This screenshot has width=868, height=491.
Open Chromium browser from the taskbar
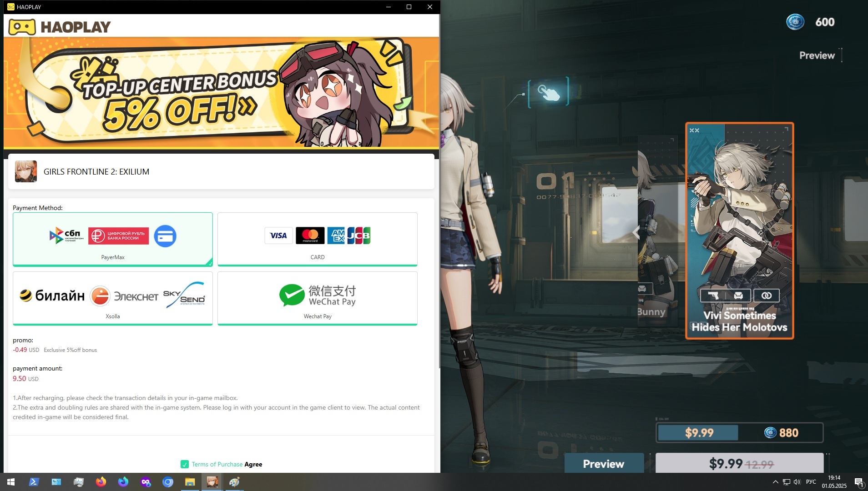click(x=168, y=482)
